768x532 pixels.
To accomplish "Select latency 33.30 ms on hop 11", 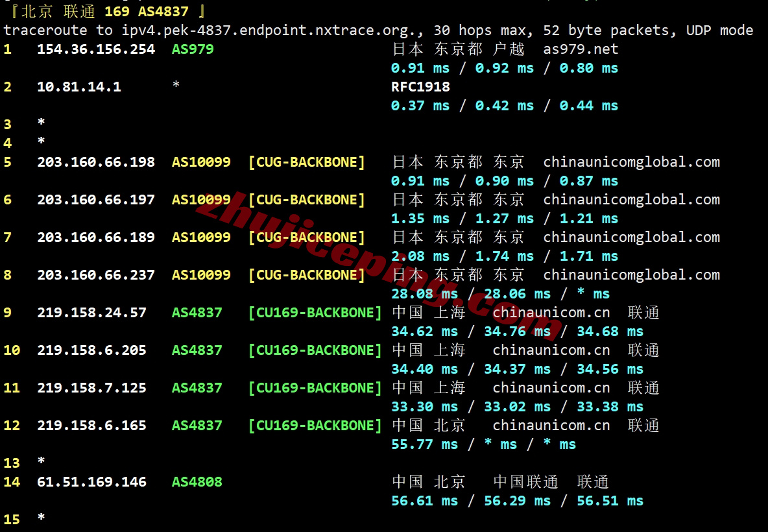I will pyautogui.click(x=425, y=407).
